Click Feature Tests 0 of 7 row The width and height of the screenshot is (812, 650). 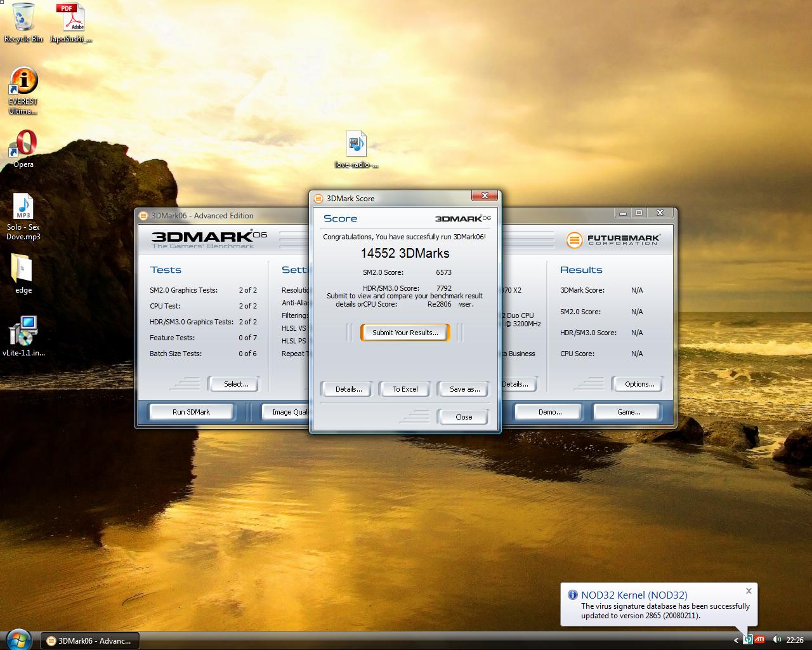pyautogui.click(x=203, y=338)
